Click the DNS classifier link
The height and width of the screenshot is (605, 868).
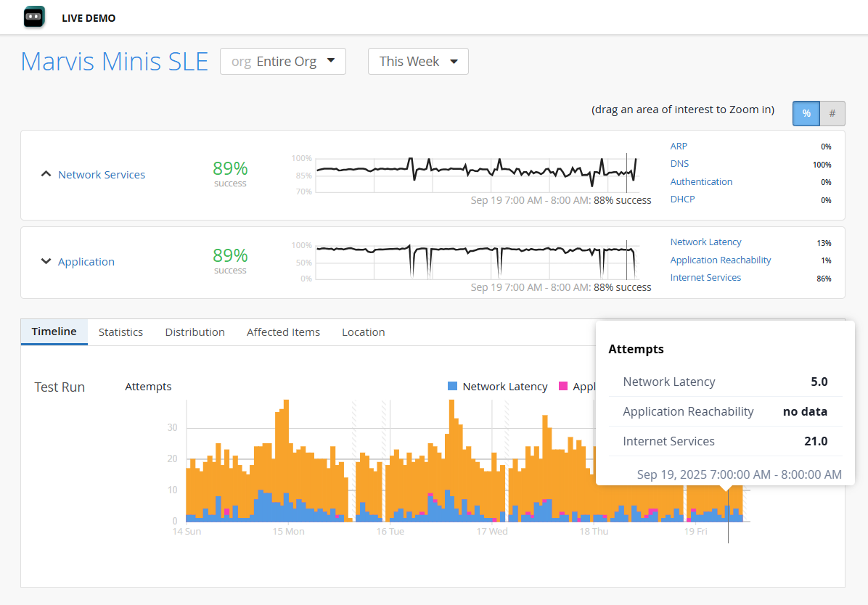coord(679,164)
